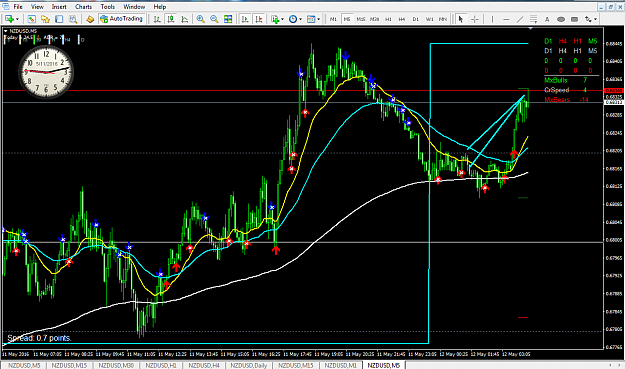Screen dimensions: 625x369
Task: Switch timeframe to H1 in toolbar
Action: pyautogui.click(x=388, y=19)
